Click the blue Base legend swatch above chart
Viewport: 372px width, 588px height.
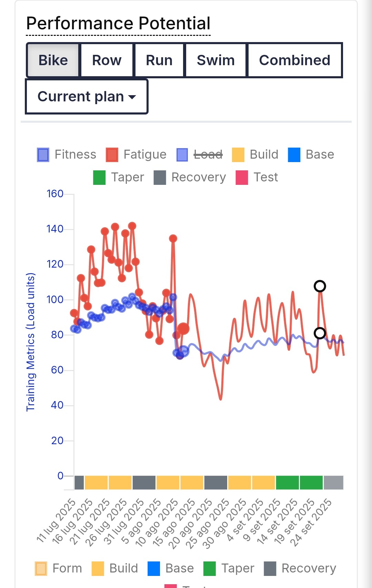coord(294,155)
